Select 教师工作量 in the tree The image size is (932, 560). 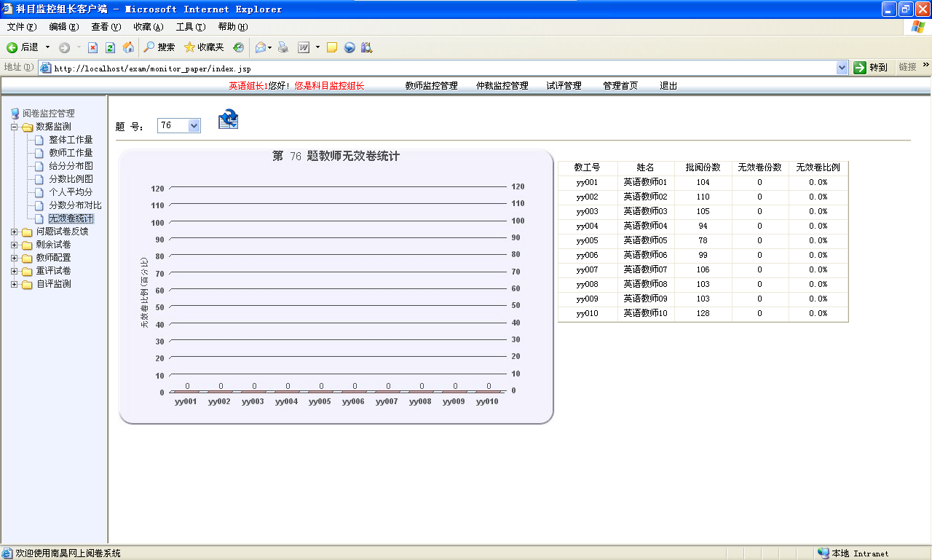pos(71,153)
